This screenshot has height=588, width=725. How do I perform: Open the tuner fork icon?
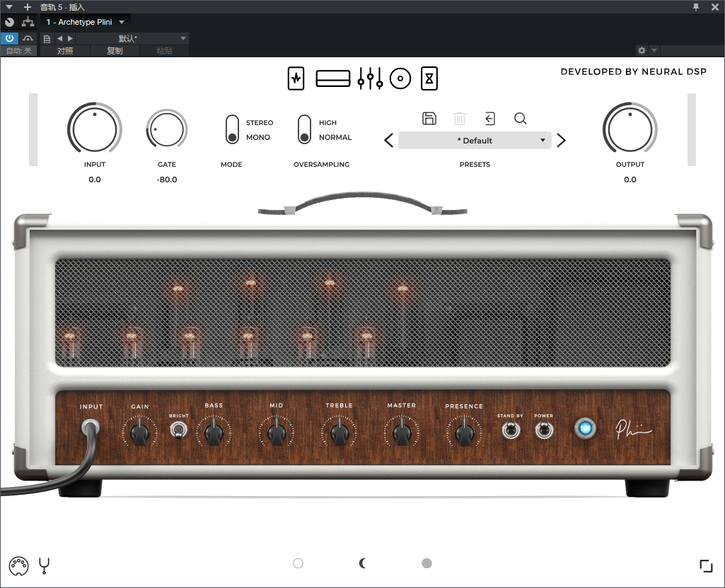click(45, 566)
